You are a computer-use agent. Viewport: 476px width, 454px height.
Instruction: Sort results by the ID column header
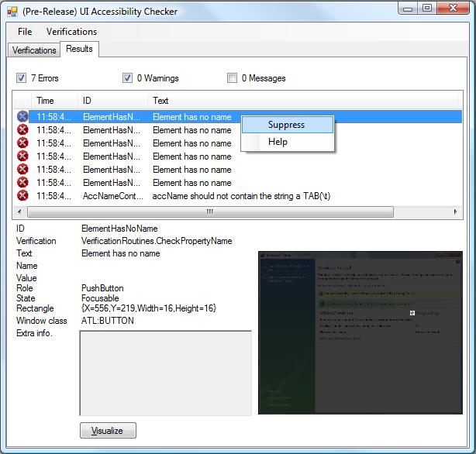88,101
